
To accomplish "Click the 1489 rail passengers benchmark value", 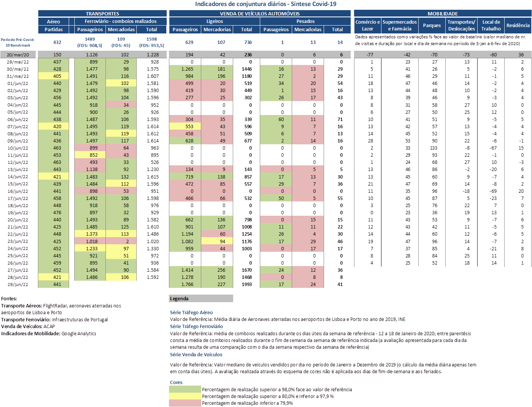I will coord(90,39).
